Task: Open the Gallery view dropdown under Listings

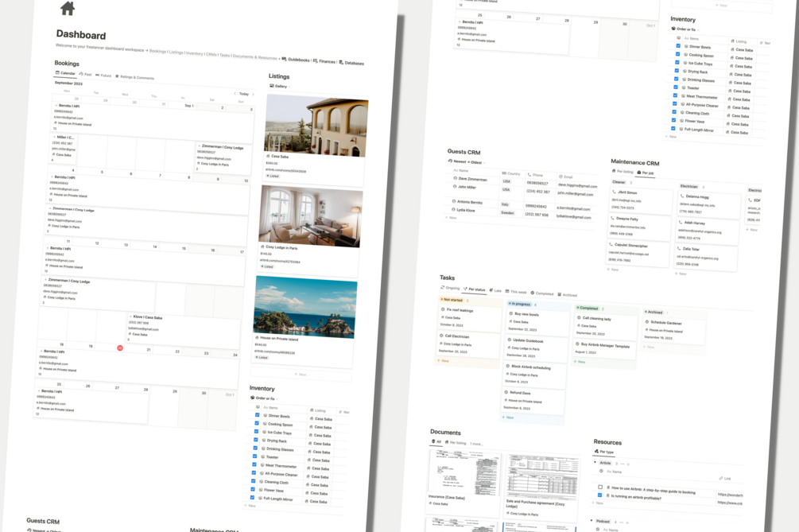Action: [281, 86]
